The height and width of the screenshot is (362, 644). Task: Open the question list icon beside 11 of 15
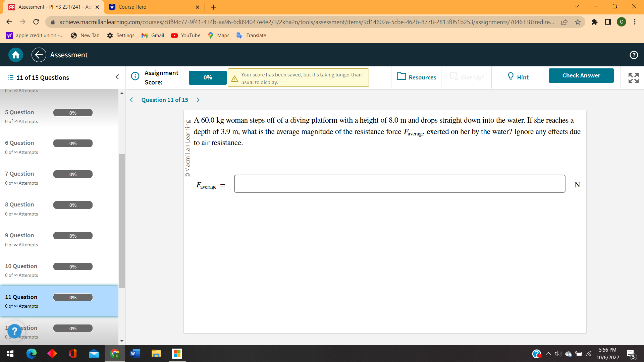[10, 77]
